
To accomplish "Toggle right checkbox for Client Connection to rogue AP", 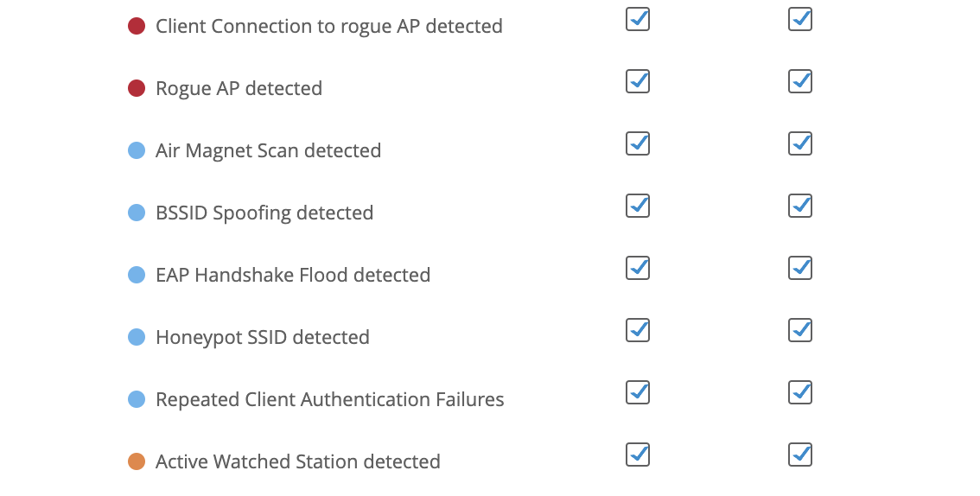I will 800,19.
